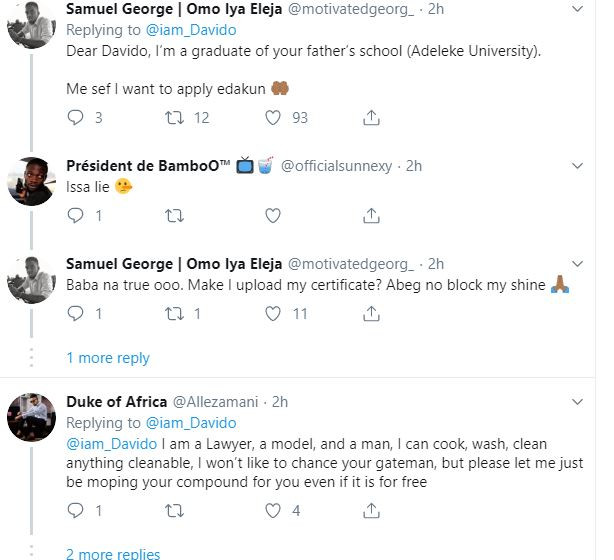Image resolution: width=614 pixels, height=560 pixels.
Task: Share the 'Issa lie' tweet
Action: (371, 215)
